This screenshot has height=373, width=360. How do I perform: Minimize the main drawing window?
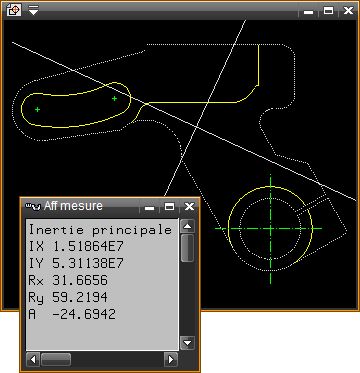click(309, 11)
